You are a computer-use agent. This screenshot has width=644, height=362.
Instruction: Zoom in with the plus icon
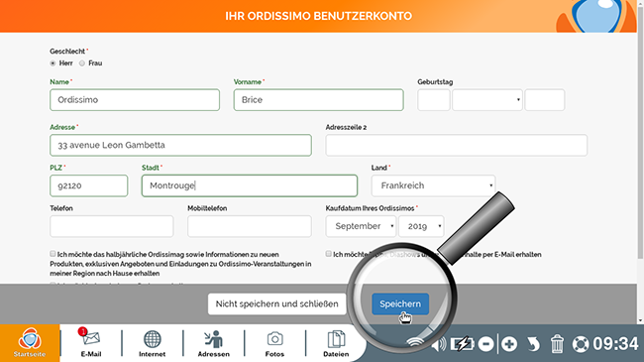509,344
